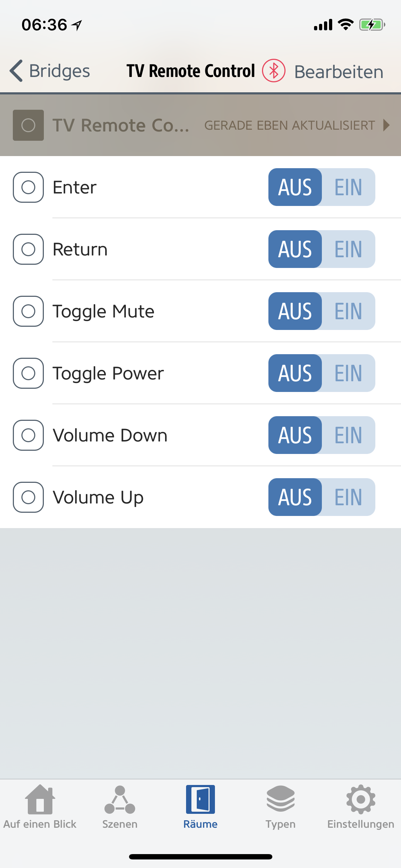Open the Szenen tab

[x=120, y=807]
